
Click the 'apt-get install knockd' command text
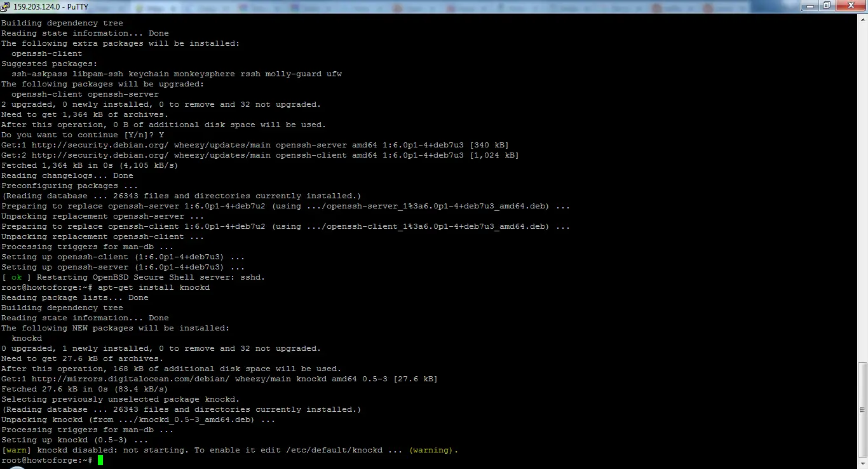pos(154,287)
